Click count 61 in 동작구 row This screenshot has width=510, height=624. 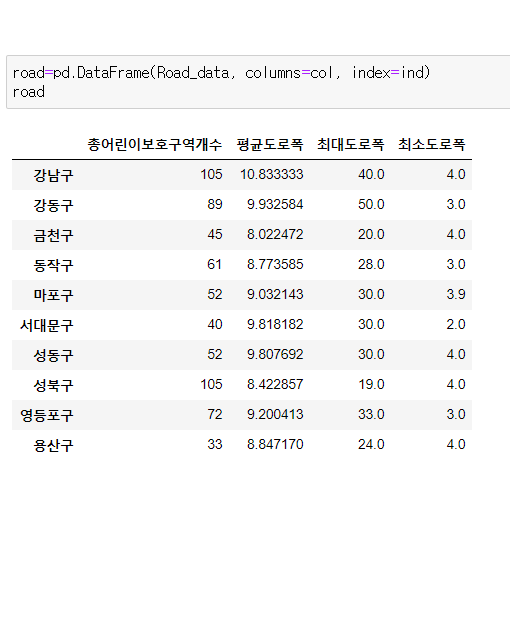click(x=214, y=264)
